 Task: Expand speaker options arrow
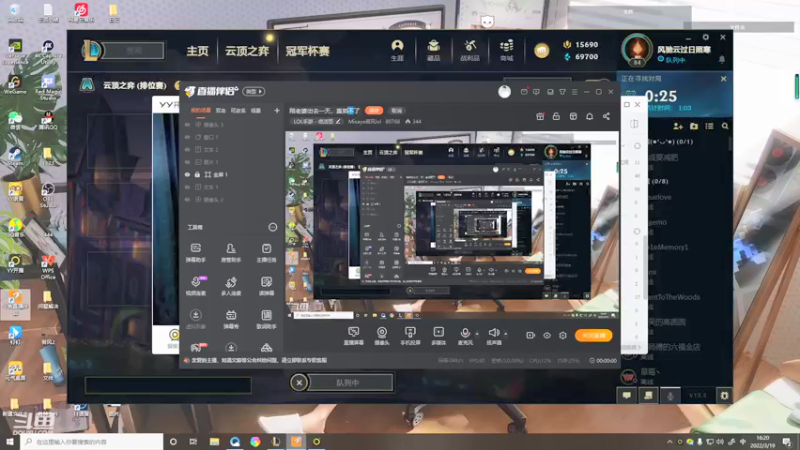click(506, 334)
